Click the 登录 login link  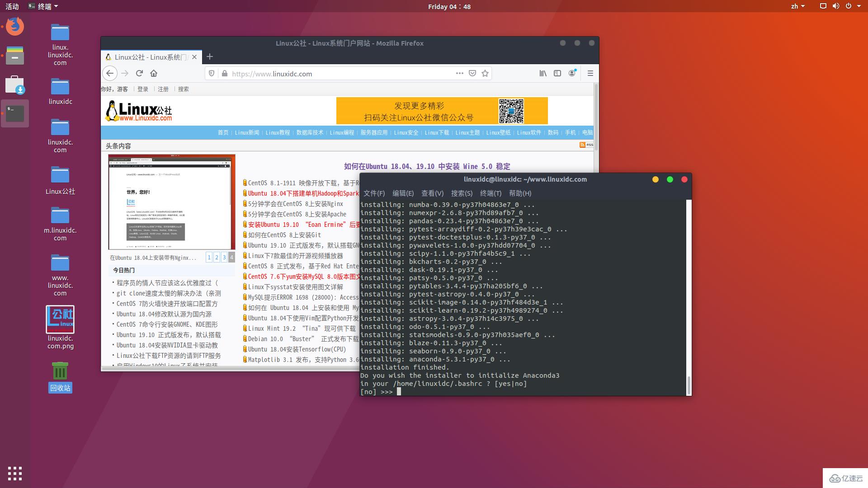(x=143, y=89)
